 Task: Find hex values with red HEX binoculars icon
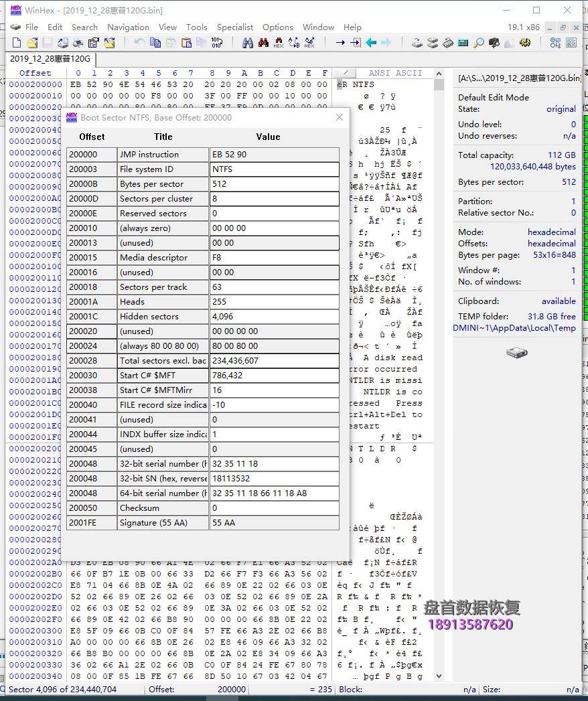278,43
